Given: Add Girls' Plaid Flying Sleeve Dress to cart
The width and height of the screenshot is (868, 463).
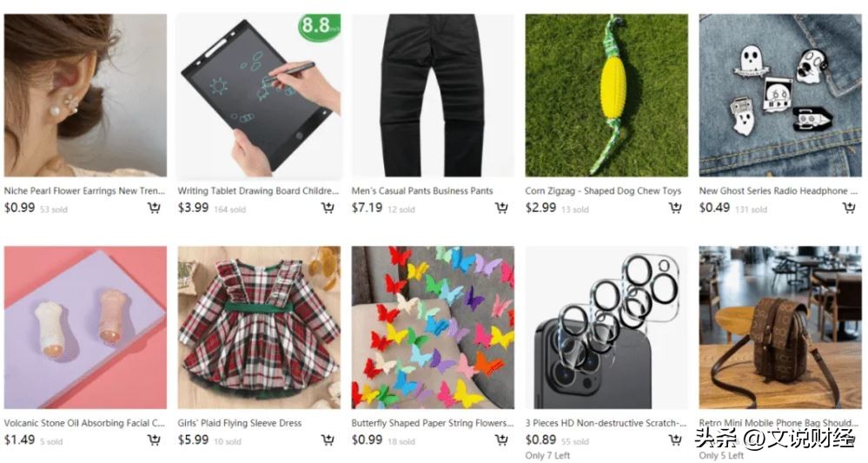Looking at the screenshot, I should 328,440.
